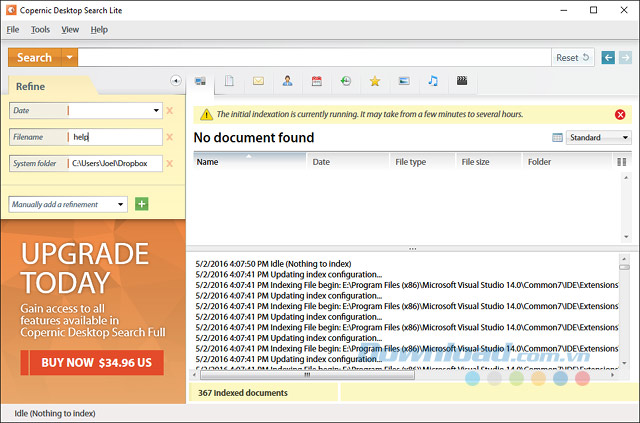This screenshot has width=640, height=423.
Task: Remove the Date refinement with X
Action: point(170,111)
